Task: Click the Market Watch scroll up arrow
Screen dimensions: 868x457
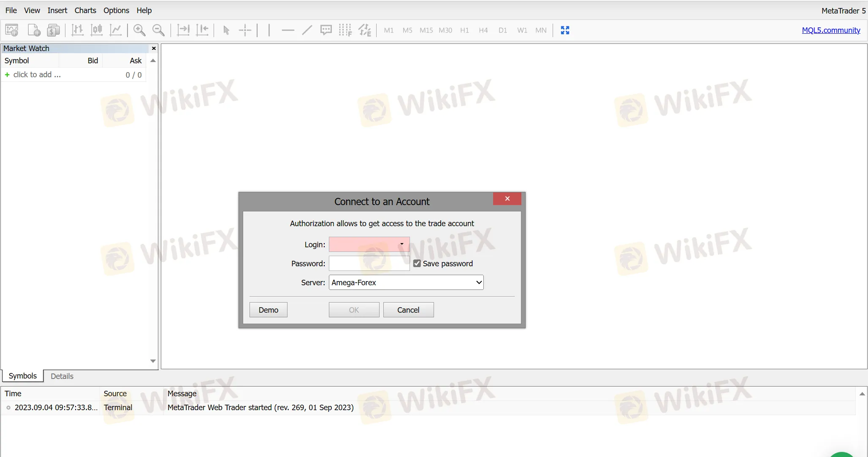Action: (153, 61)
